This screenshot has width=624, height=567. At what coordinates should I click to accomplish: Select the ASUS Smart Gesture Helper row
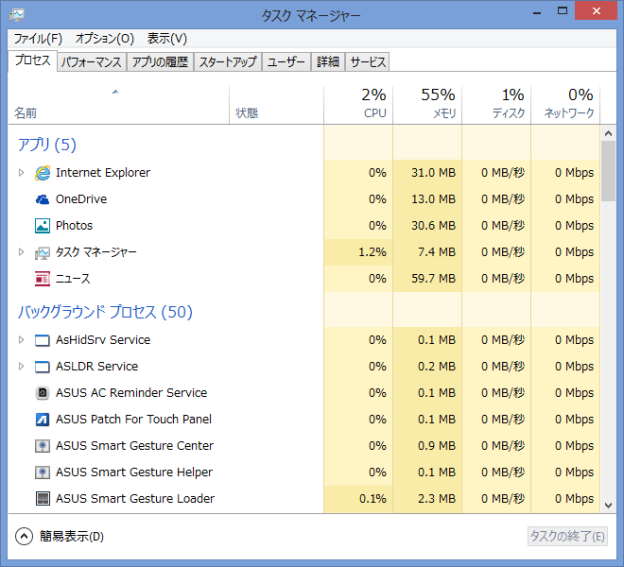[x=304, y=472]
